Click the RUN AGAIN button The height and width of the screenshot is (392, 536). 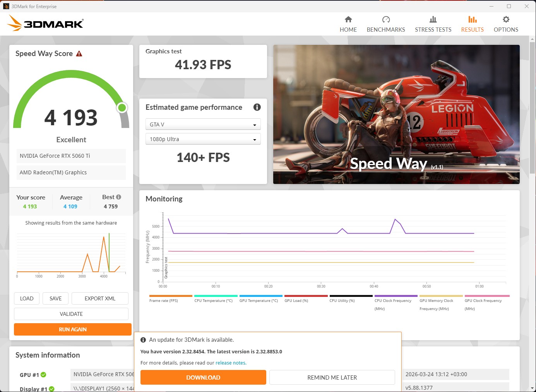pyautogui.click(x=73, y=329)
